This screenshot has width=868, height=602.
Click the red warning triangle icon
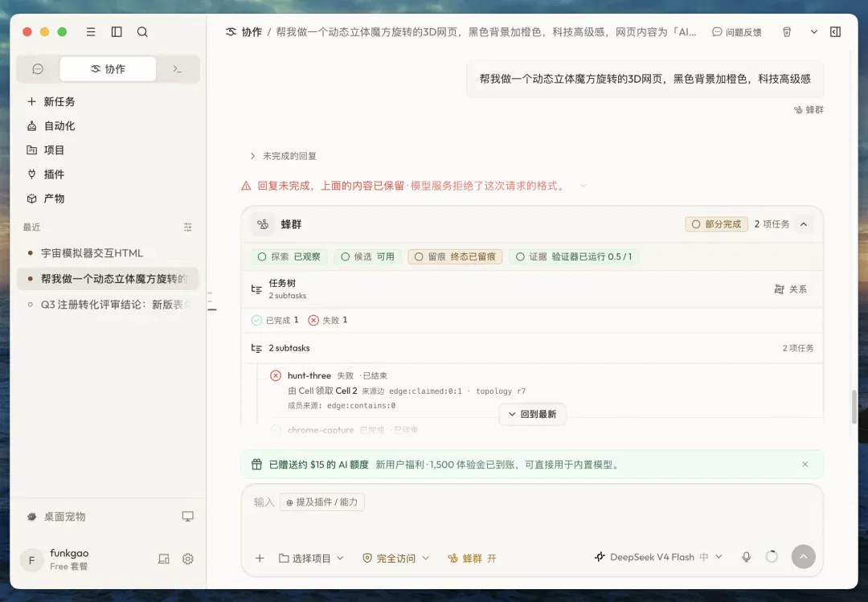(247, 186)
